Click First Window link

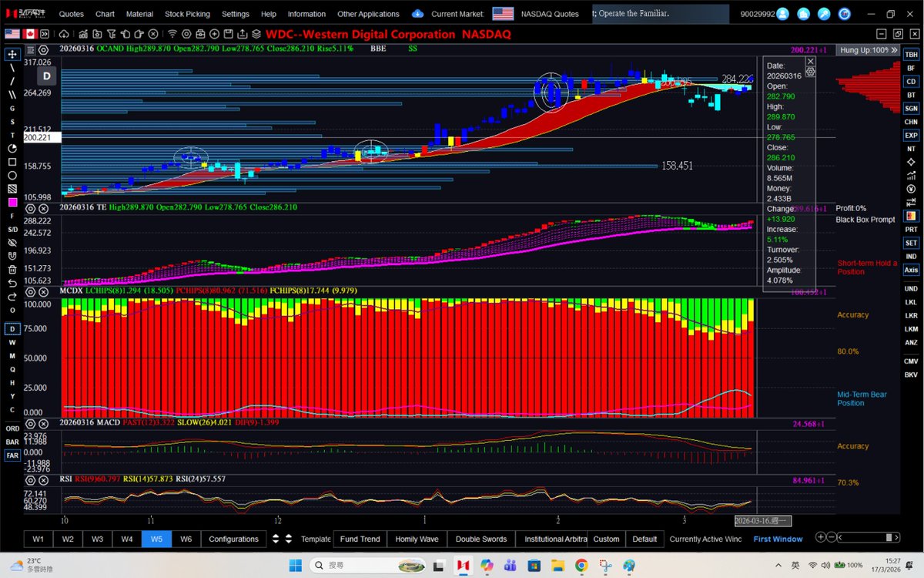(778, 539)
